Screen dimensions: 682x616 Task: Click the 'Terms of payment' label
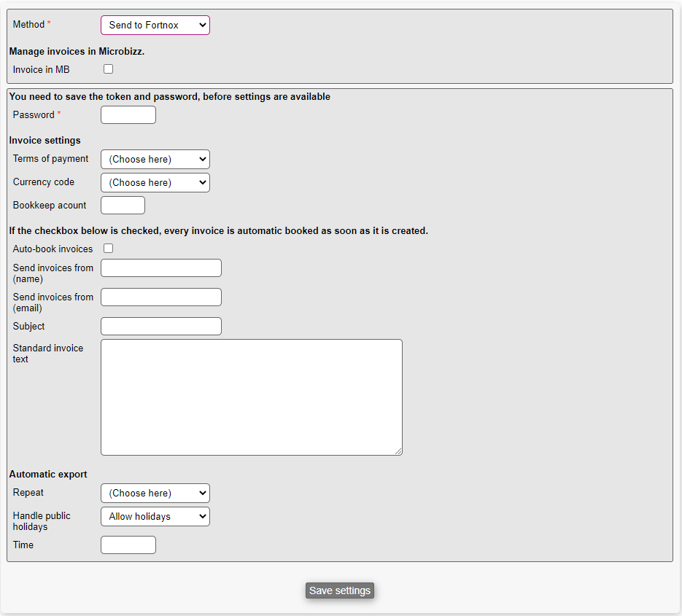click(x=51, y=159)
